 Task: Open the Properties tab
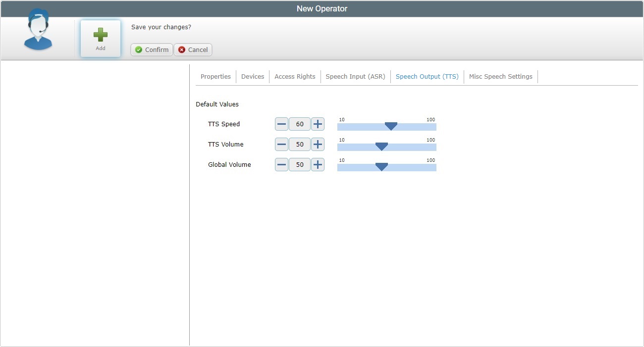215,77
